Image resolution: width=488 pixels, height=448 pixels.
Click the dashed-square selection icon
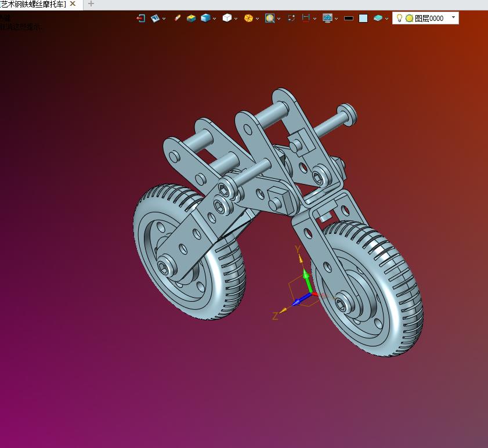291,18
